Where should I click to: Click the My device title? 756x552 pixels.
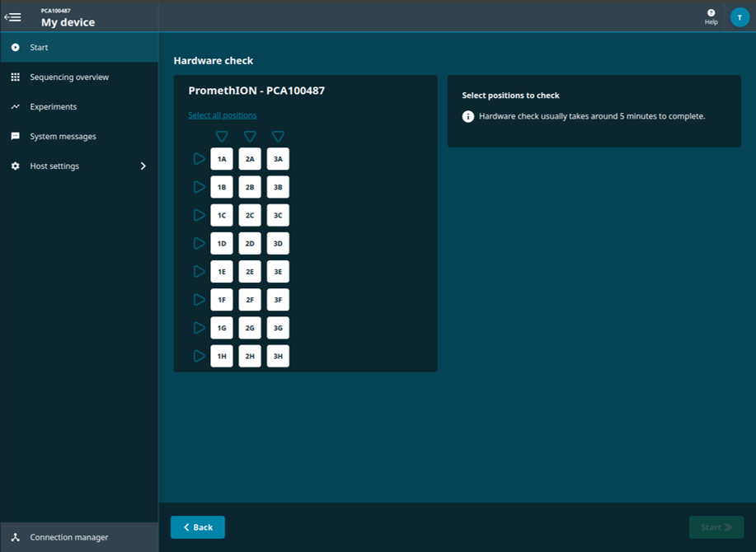[68, 22]
